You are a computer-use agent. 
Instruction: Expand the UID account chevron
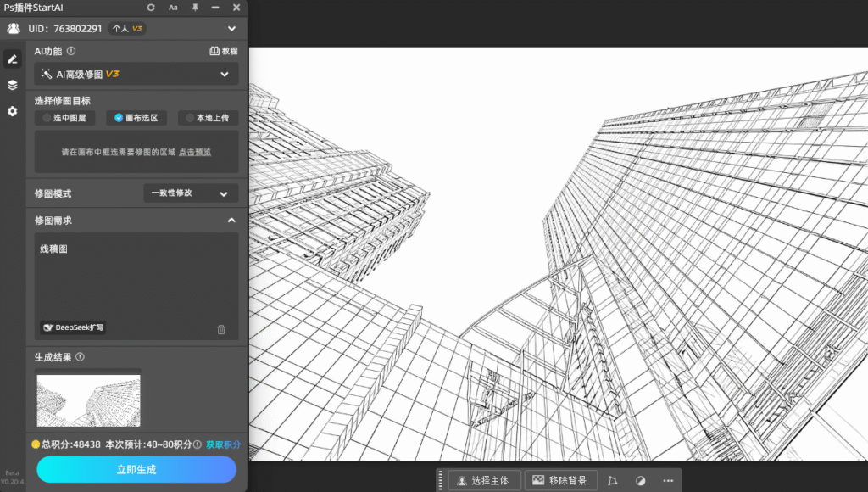click(232, 29)
